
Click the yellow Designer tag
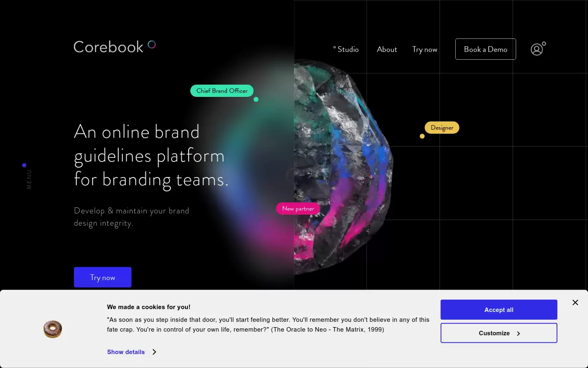[442, 128]
